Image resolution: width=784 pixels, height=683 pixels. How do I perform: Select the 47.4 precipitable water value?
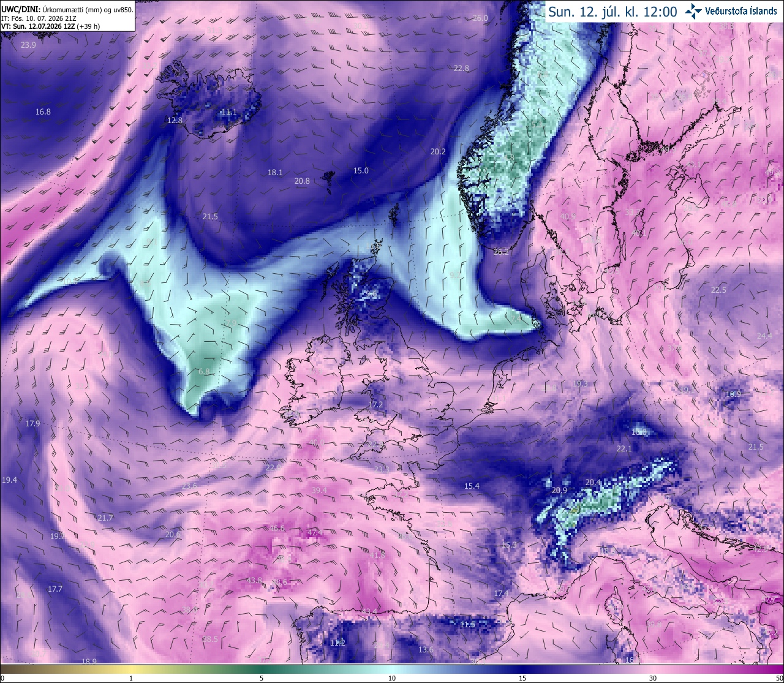point(315,533)
